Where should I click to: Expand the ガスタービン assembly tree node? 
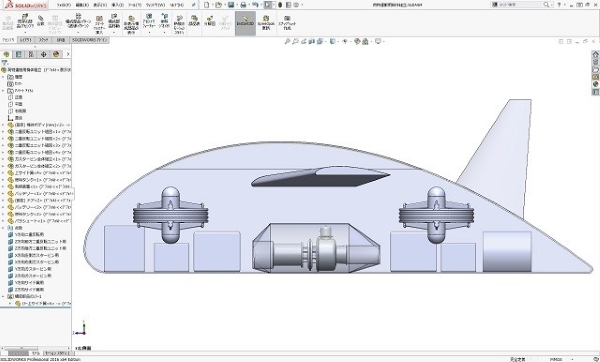pos(3,159)
